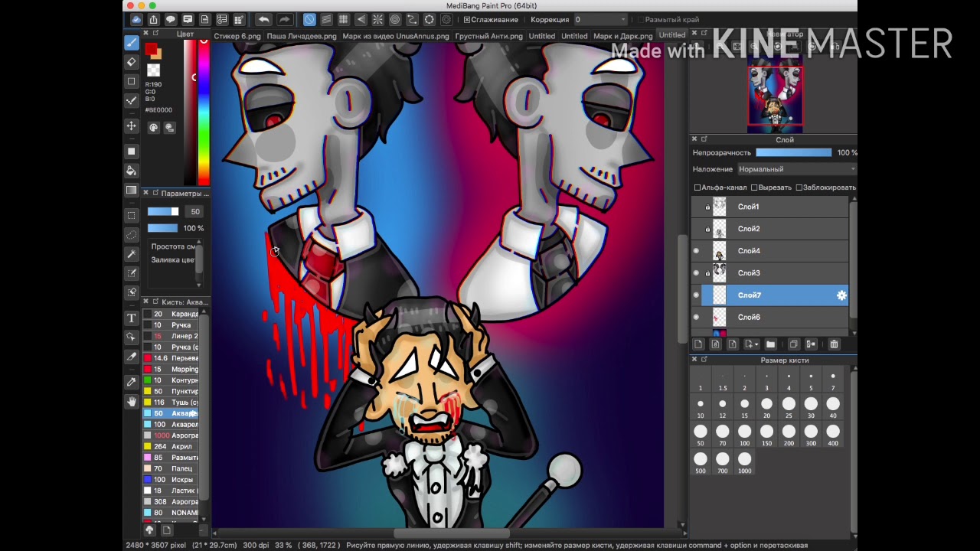The image size is (980, 551).
Task: Enable the radial snap guide
Action: point(378,19)
